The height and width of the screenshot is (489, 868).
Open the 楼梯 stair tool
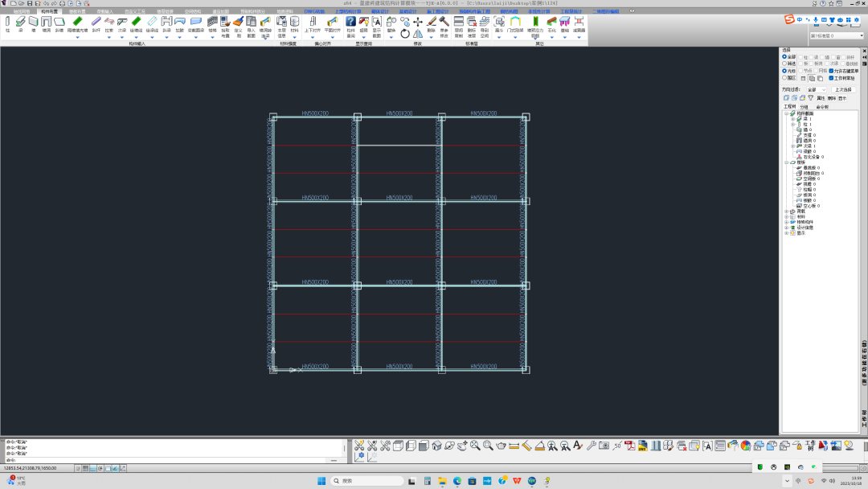212,24
